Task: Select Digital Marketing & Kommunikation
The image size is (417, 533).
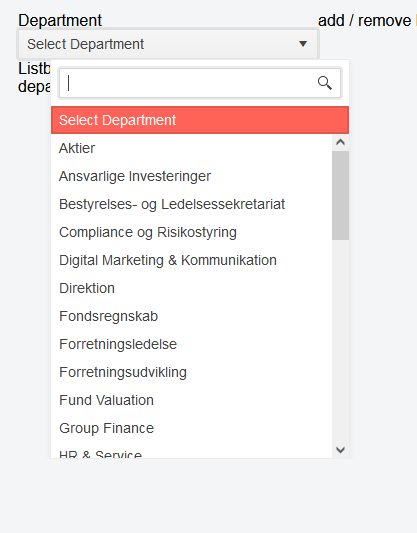Action: tap(191, 260)
